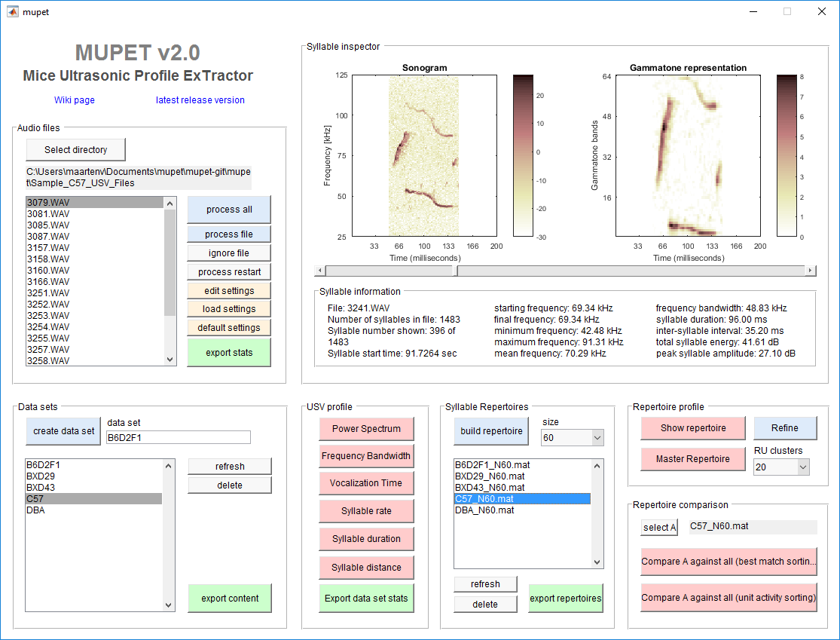Click the process file button
Screen dimensions: 840x640
(229, 234)
